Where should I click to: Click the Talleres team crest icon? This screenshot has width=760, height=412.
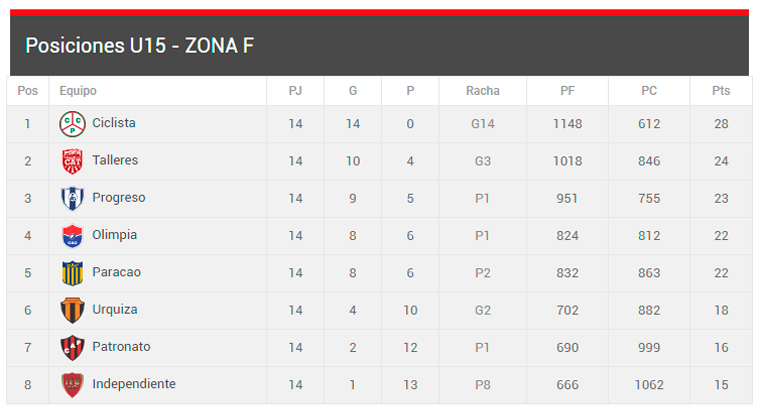(x=72, y=161)
